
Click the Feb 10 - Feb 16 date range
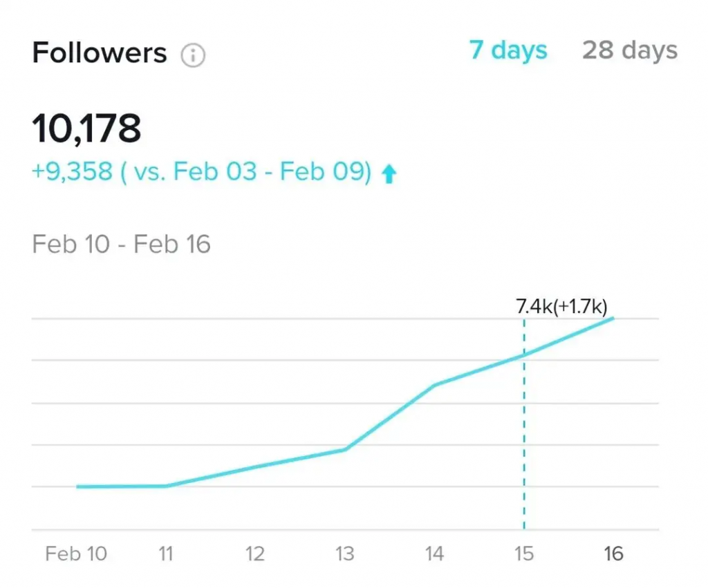coord(121,245)
